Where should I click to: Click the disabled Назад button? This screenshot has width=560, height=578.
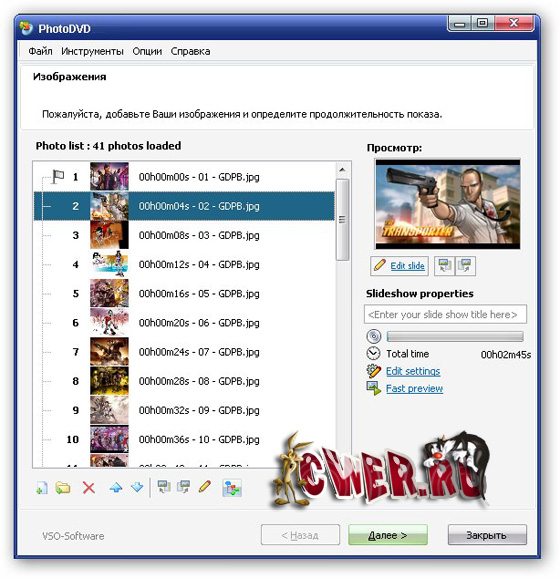click(300, 535)
